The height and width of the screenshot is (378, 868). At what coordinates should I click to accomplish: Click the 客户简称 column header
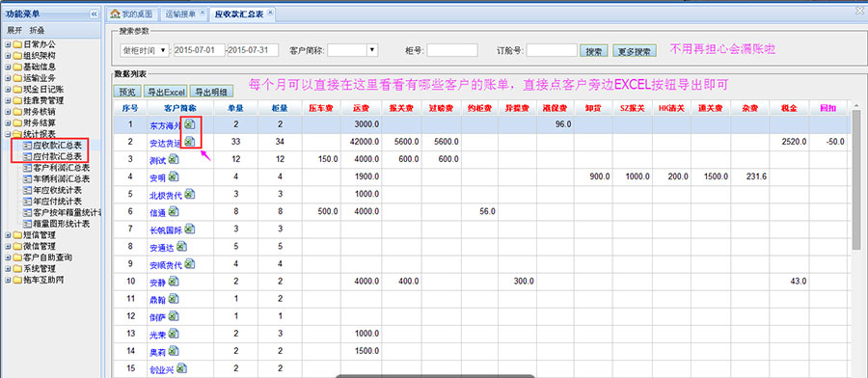(x=180, y=108)
